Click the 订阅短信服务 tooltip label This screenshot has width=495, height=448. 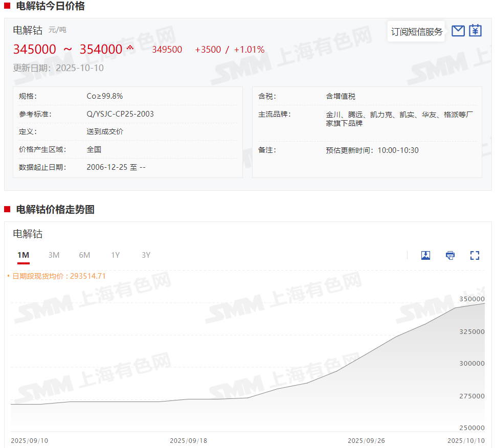pos(417,32)
